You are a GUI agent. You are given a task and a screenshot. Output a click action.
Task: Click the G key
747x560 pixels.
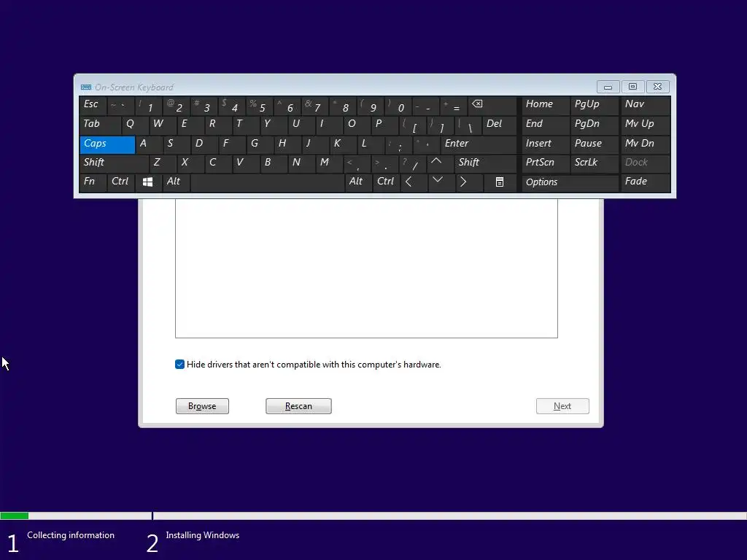260,144
